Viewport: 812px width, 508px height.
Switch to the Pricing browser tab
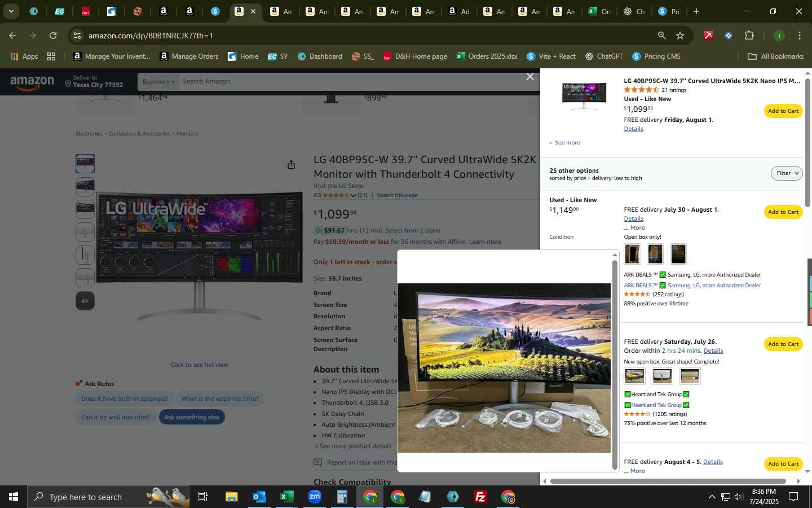click(x=669, y=11)
